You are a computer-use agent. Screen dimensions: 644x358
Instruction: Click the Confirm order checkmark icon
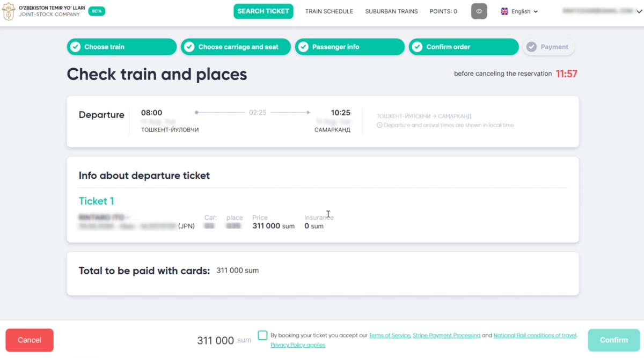[x=418, y=47]
